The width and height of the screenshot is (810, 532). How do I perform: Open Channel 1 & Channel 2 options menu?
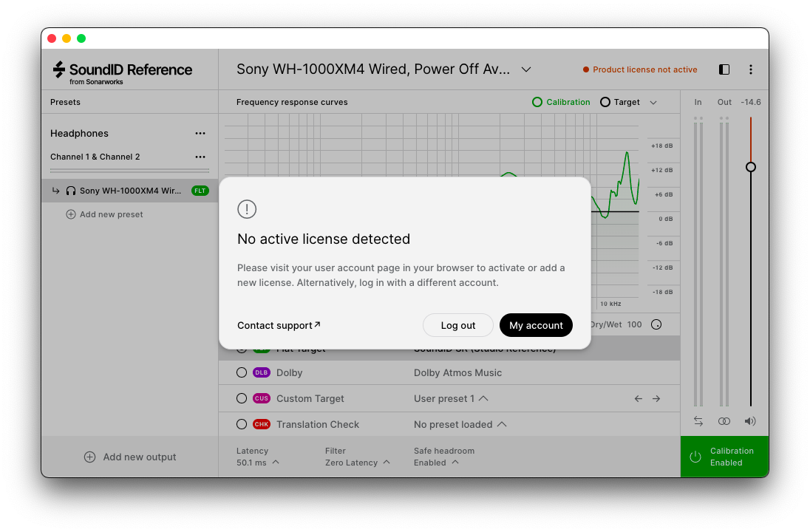(200, 157)
